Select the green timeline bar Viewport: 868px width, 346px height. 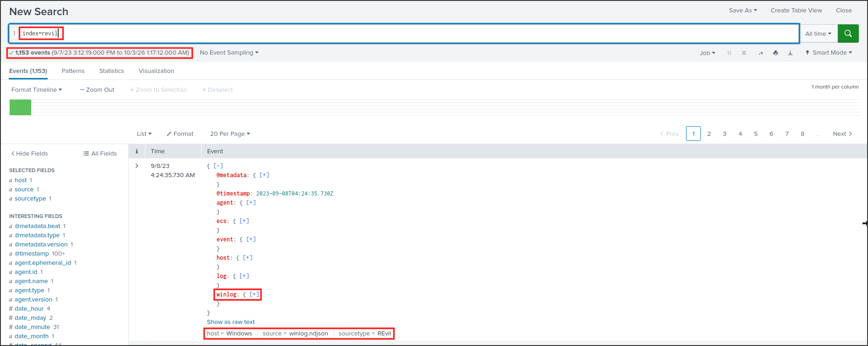tap(20, 107)
